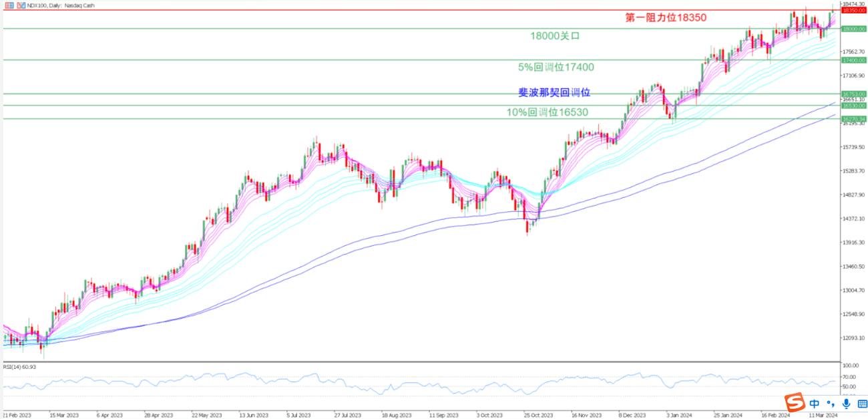
Task: Click the green 18000.00 price tag
Action: tap(853, 29)
